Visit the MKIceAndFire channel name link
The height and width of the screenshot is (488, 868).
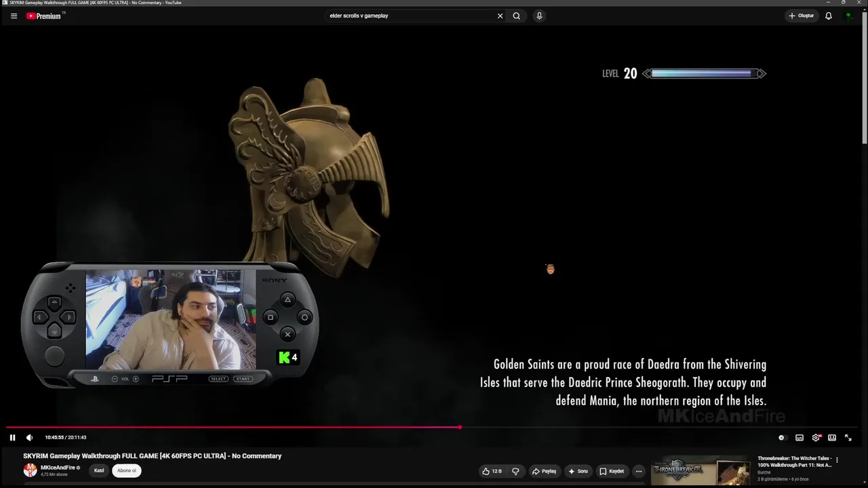point(58,468)
